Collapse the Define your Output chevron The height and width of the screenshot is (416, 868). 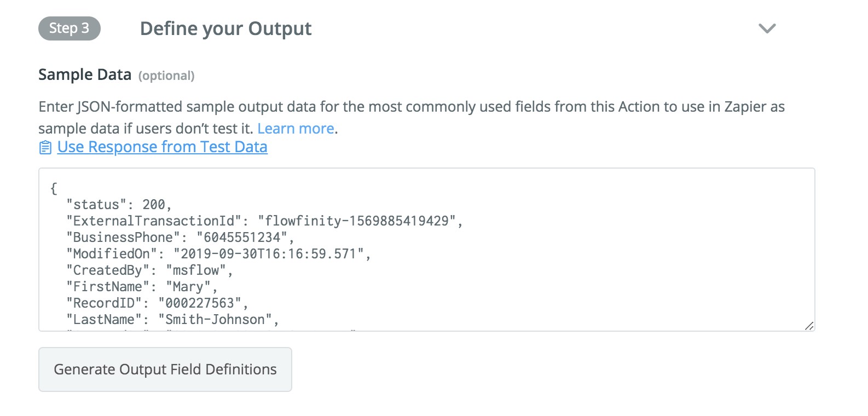[x=767, y=28]
